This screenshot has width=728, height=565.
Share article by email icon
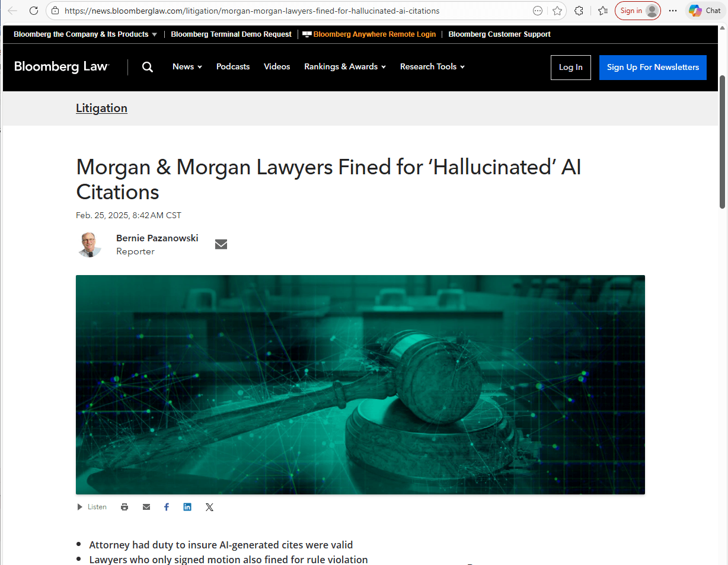pos(146,507)
